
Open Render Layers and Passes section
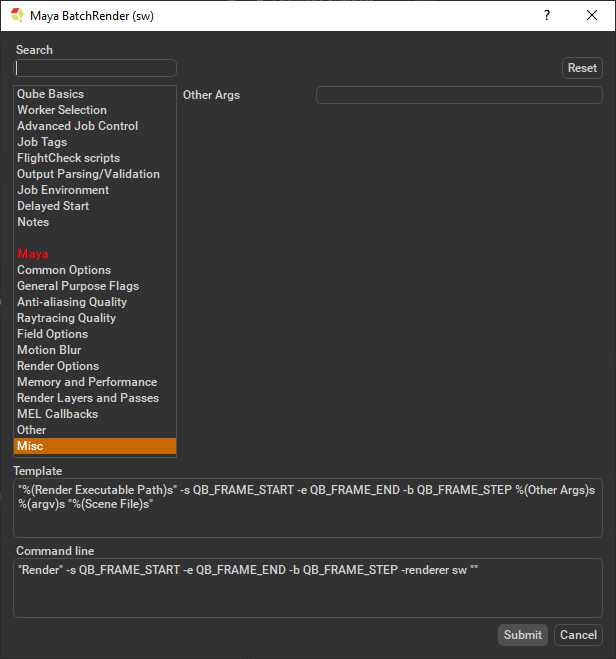(x=88, y=398)
